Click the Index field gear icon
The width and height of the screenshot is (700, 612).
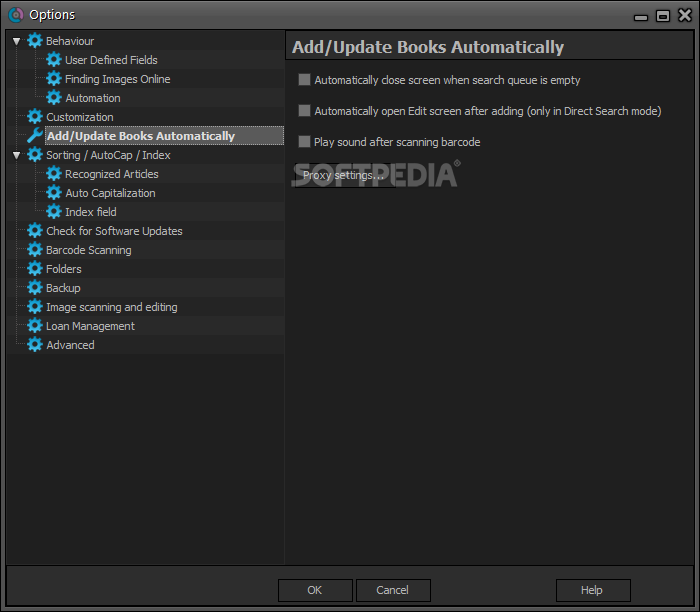[x=54, y=212]
